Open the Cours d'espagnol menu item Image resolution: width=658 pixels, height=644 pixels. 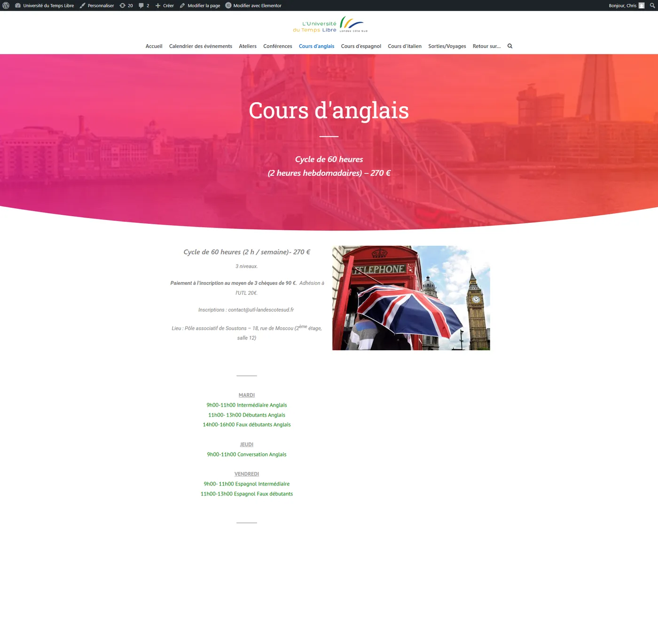coord(361,46)
